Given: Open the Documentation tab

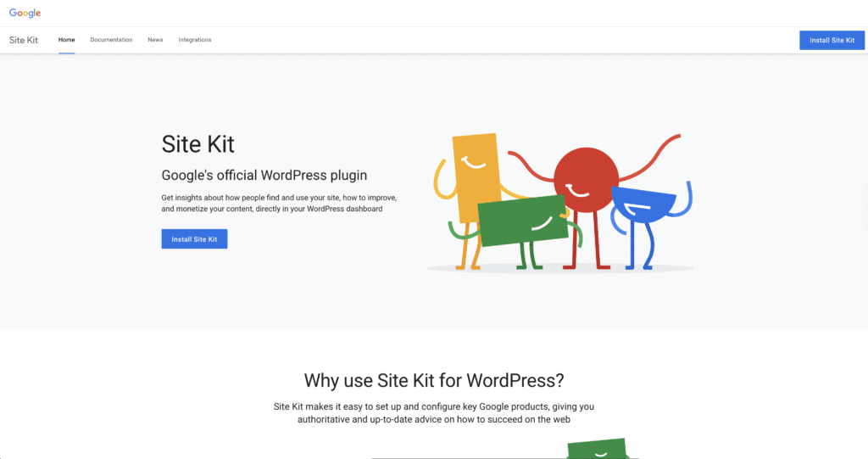Looking at the screenshot, I should [x=111, y=40].
